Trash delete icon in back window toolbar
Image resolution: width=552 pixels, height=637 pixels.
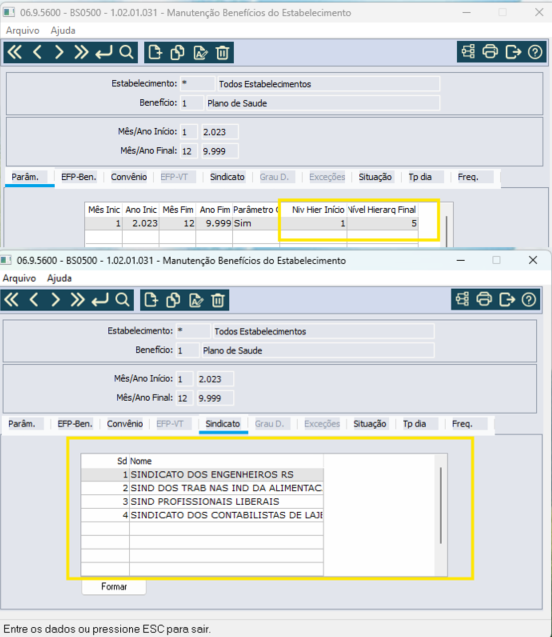coord(222,52)
